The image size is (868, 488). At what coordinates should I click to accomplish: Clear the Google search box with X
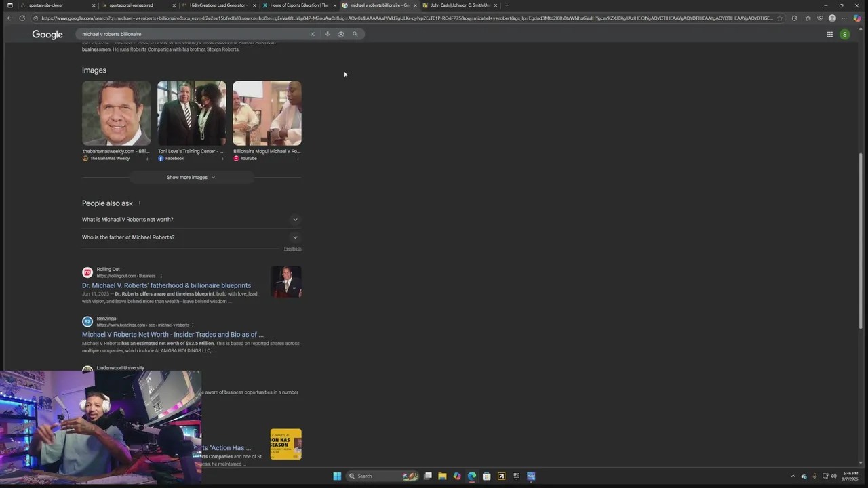click(x=313, y=34)
